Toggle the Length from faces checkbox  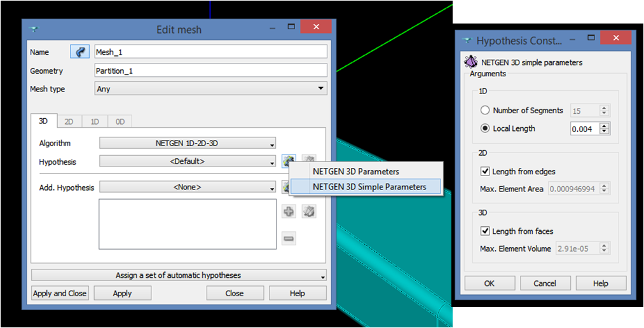(484, 231)
